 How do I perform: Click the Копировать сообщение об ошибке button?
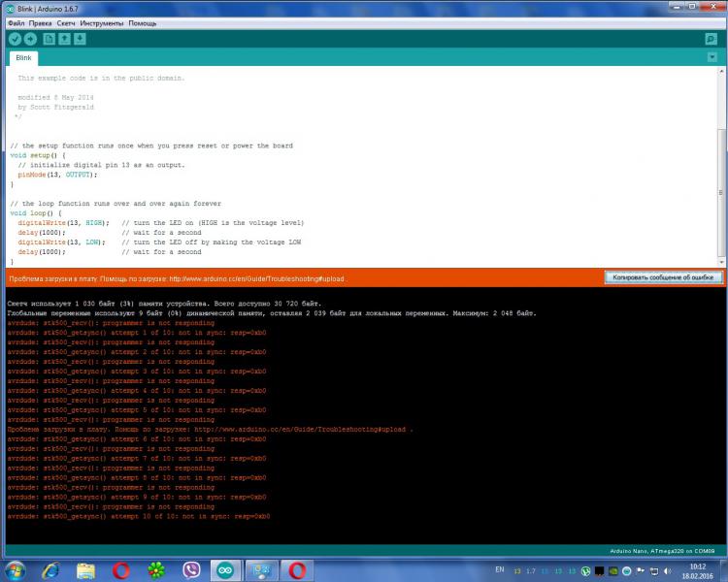tap(663, 277)
